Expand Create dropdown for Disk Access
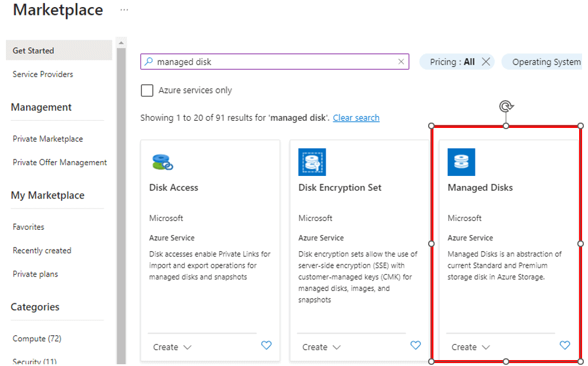Viewport: 588px width, 366px height. click(172, 347)
